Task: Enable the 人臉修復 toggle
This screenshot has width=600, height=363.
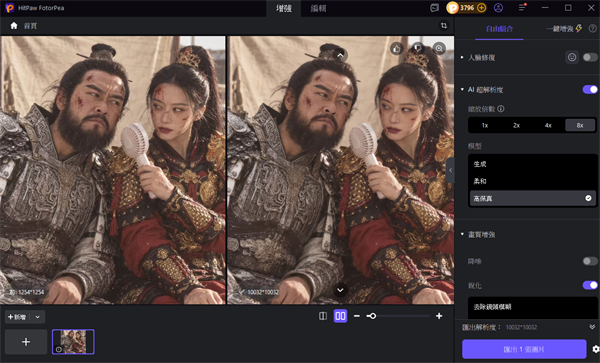Action: (590, 57)
